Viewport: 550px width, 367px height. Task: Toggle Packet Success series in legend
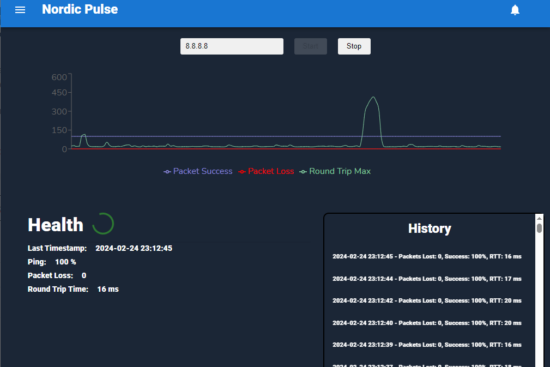[198, 171]
